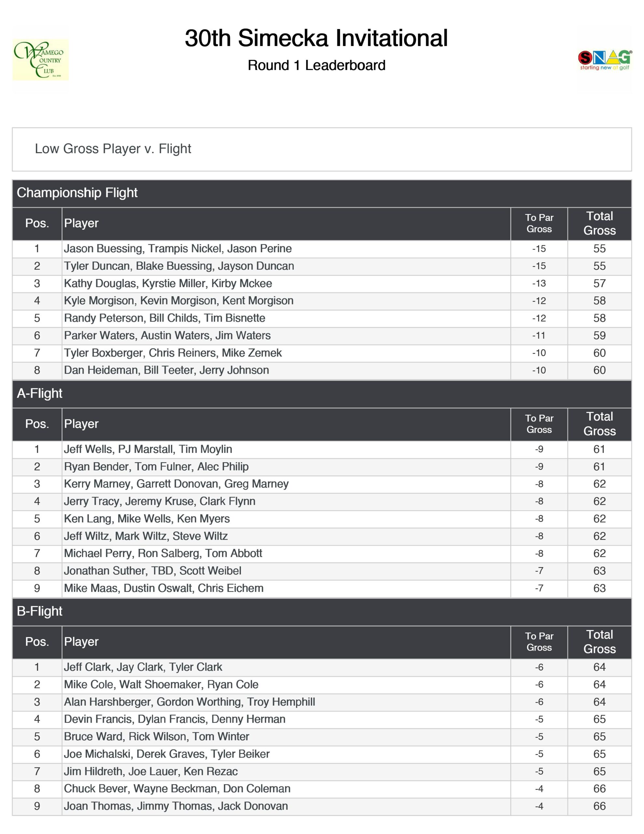Click the 30th Simecka Invitational title
The image size is (644, 834).
click(x=316, y=38)
